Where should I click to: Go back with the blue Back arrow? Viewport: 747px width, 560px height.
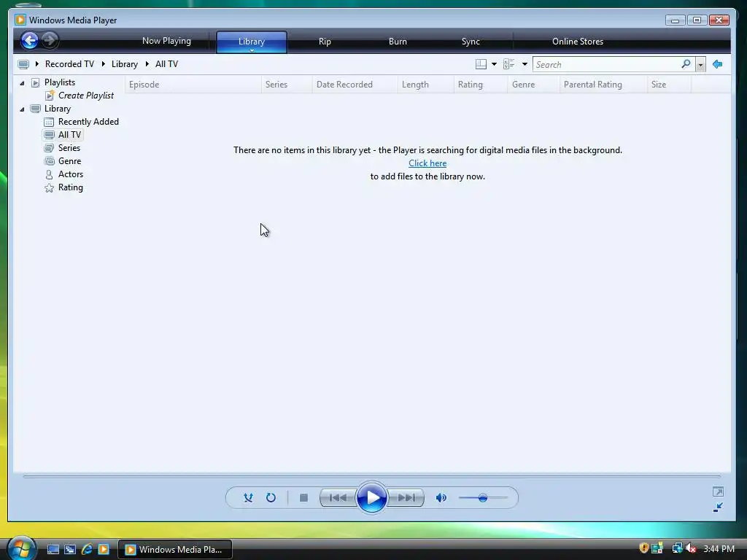[29, 41]
